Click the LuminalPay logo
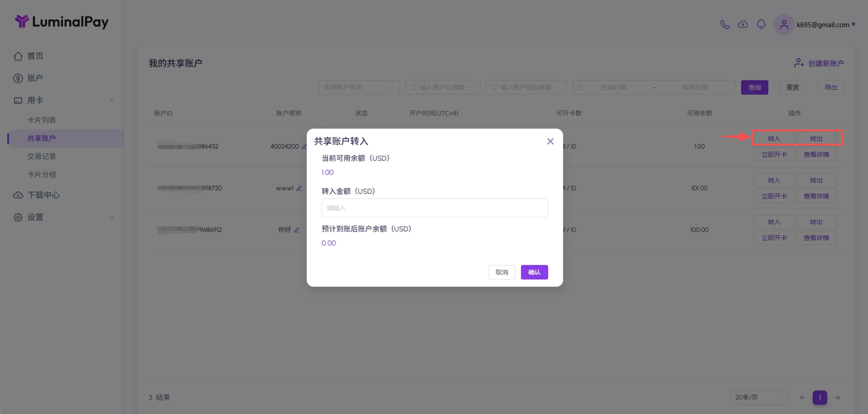868x414 pixels. [62, 22]
